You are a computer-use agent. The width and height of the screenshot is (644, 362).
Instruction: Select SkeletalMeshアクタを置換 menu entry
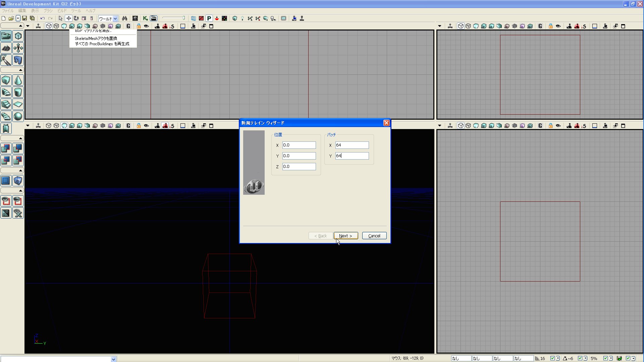point(96,38)
